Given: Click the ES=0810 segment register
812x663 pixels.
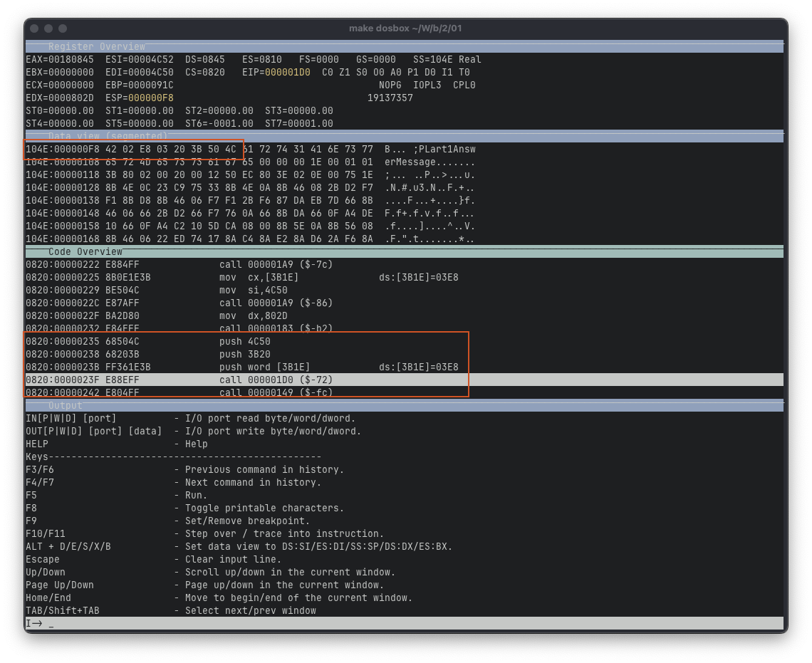Looking at the screenshot, I should [262, 60].
